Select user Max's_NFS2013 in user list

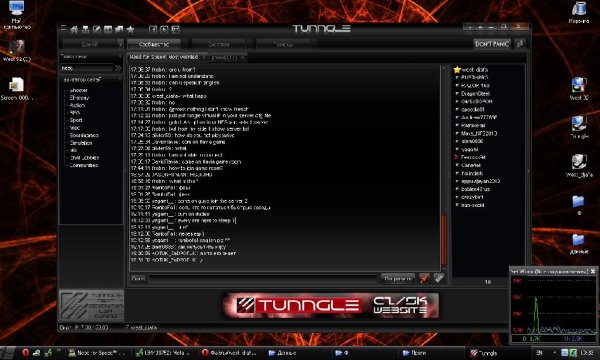479,134
